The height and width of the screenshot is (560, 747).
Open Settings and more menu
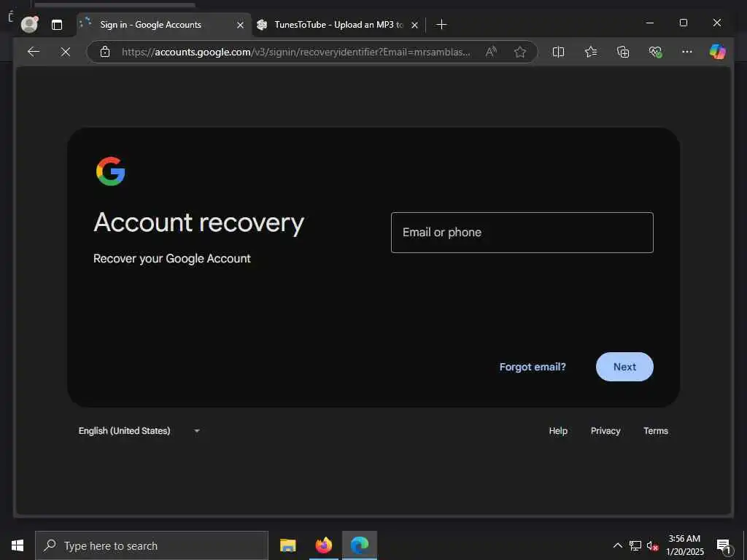point(687,52)
